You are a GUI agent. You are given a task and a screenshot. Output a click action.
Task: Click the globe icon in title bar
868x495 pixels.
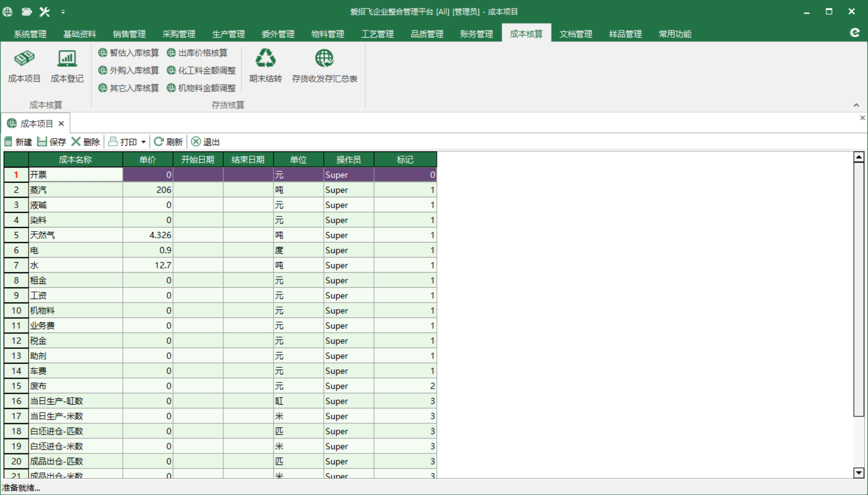pyautogui.click(x=8, y=11)
